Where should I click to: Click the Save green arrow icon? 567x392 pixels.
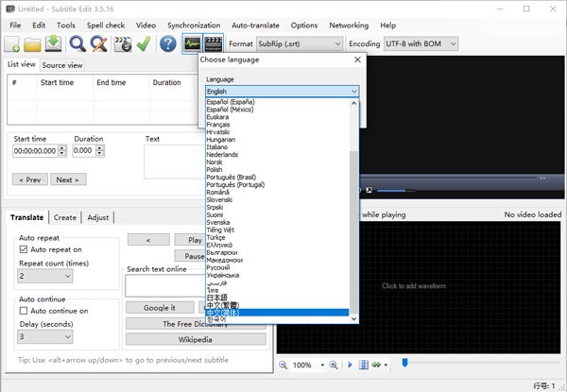53,43
